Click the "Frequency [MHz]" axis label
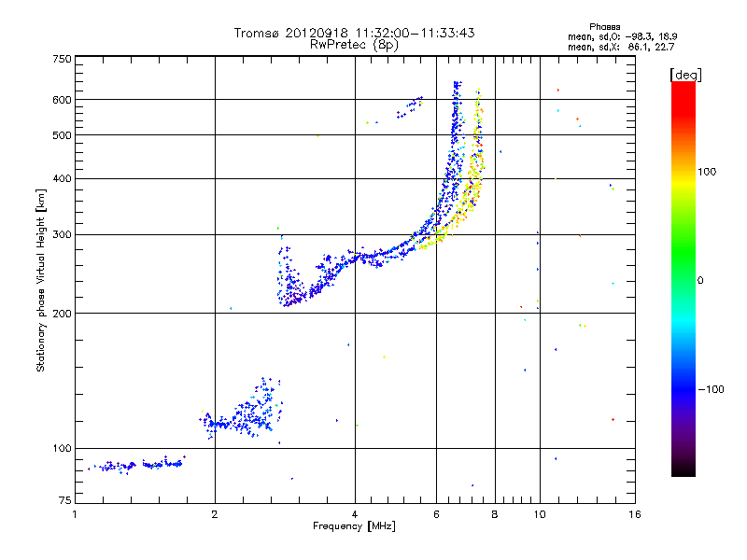This screenshot has width=747, height=560. pos(354,526)
